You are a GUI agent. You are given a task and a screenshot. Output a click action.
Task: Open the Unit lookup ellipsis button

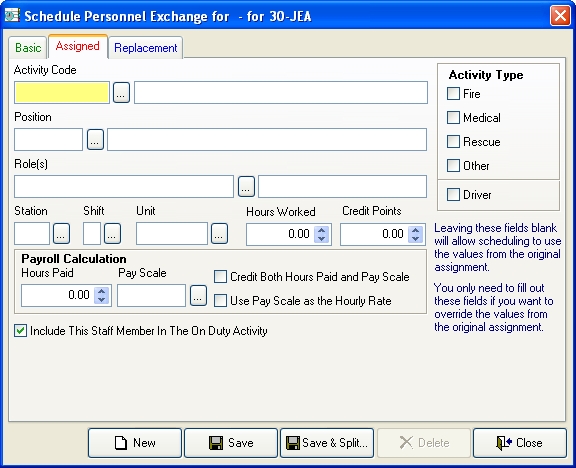click(219, 234)
